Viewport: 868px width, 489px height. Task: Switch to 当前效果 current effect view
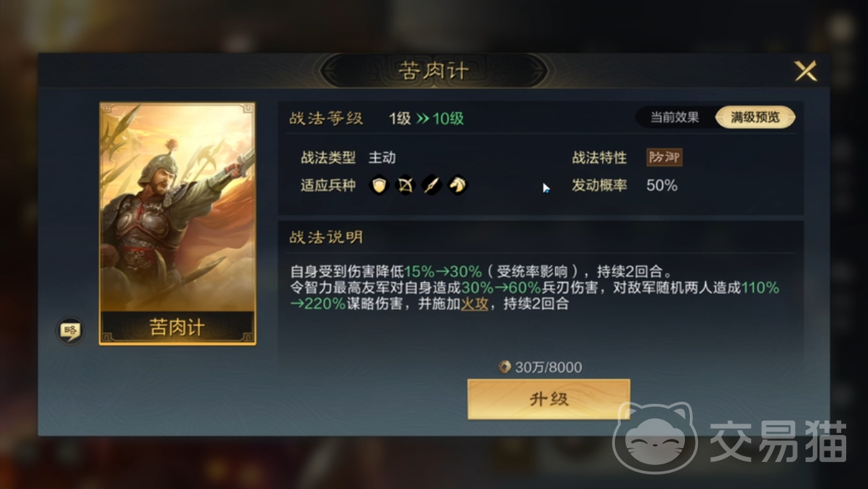pos(674,118)
